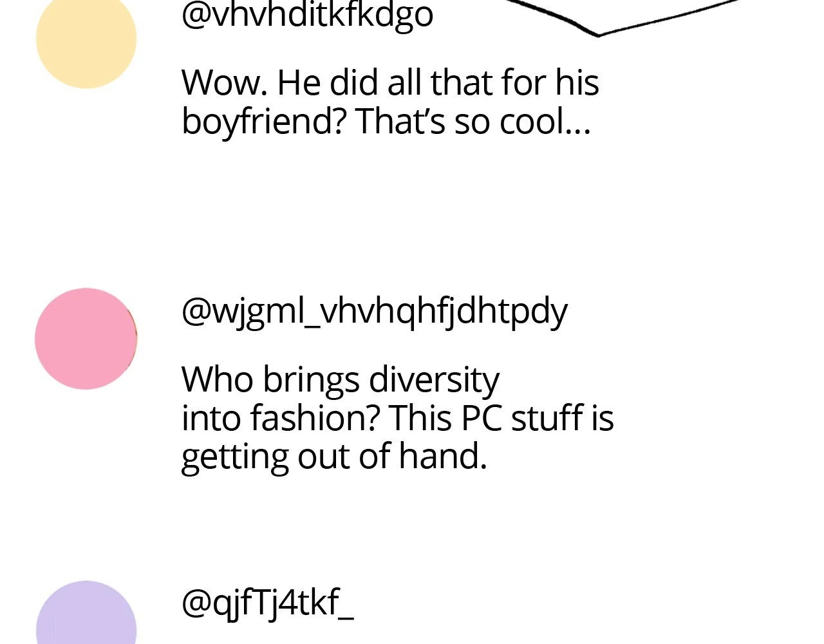This screenshot has width=824, height=644.
Task: Click the word 'Wow.' in the first comment
Action: (x=225, y=82)
